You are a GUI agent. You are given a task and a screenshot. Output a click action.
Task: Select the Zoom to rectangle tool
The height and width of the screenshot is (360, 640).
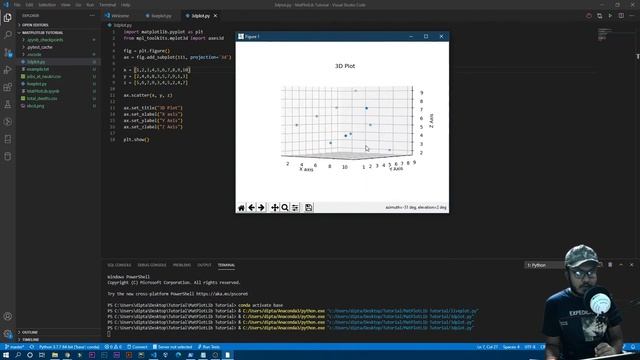[x=285, y=208]
